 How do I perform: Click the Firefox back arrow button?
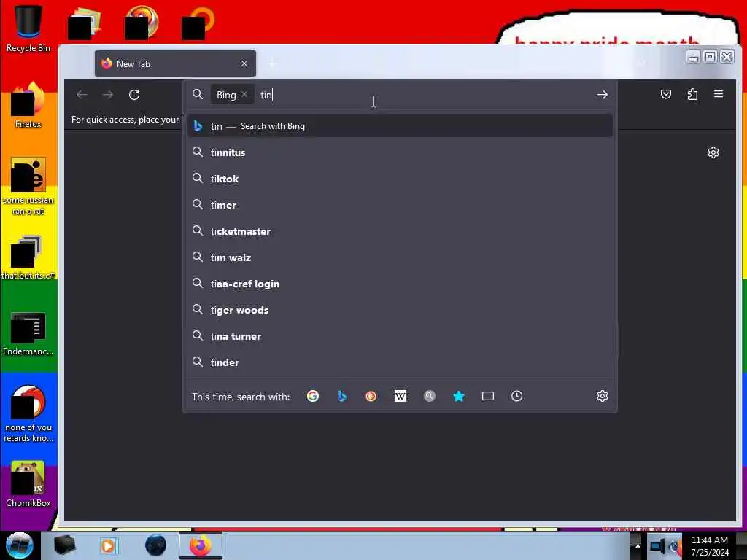82,95
